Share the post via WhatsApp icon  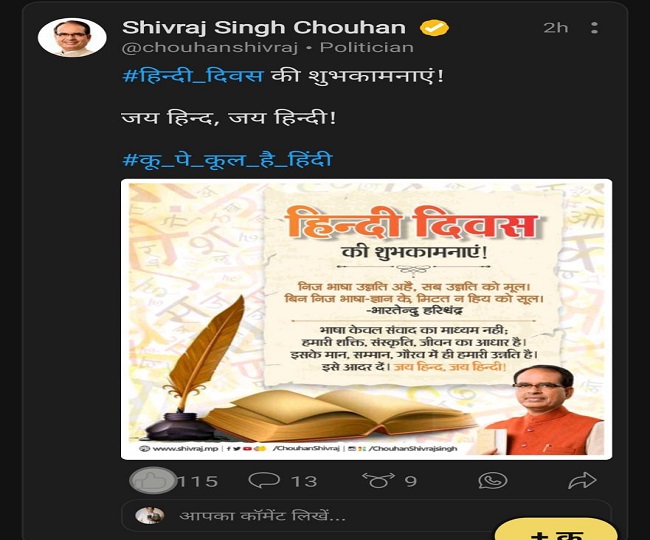pyautogui.click(x=492, y=481)
